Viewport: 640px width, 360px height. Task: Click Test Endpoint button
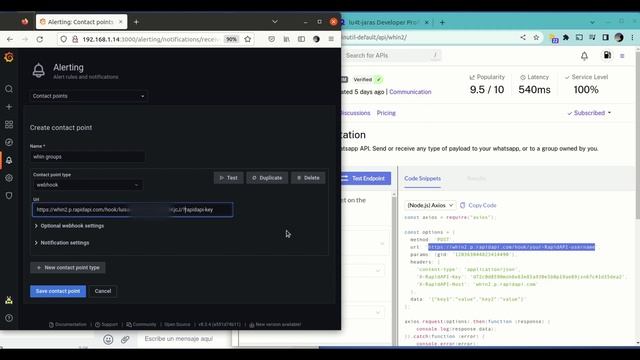tap(366, 178)
